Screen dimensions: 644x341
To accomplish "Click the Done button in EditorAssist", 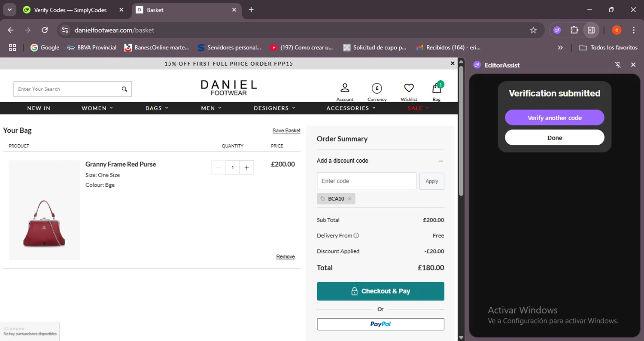I will coord(554,138).
